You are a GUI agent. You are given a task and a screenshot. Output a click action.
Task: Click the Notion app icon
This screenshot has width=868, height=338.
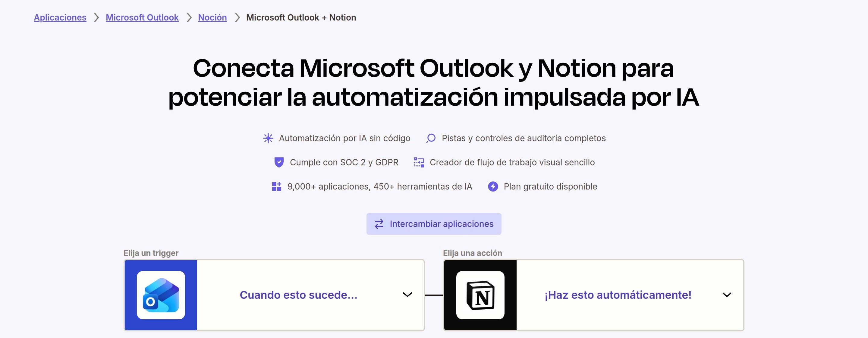tap(480, 295)
